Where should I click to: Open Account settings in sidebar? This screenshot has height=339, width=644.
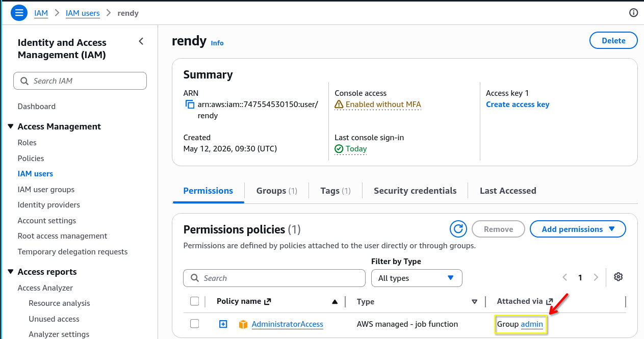click(47, 221)
